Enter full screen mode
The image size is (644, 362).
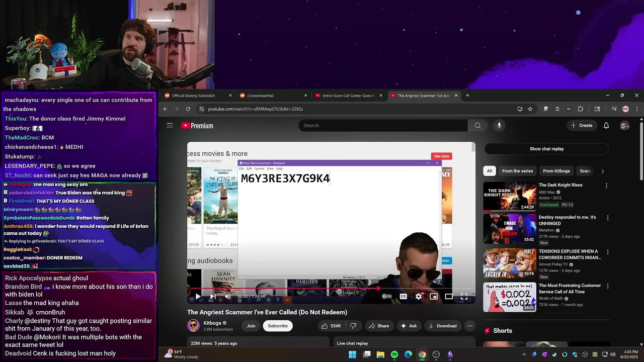pyautogui.click(x=464, y=296)
